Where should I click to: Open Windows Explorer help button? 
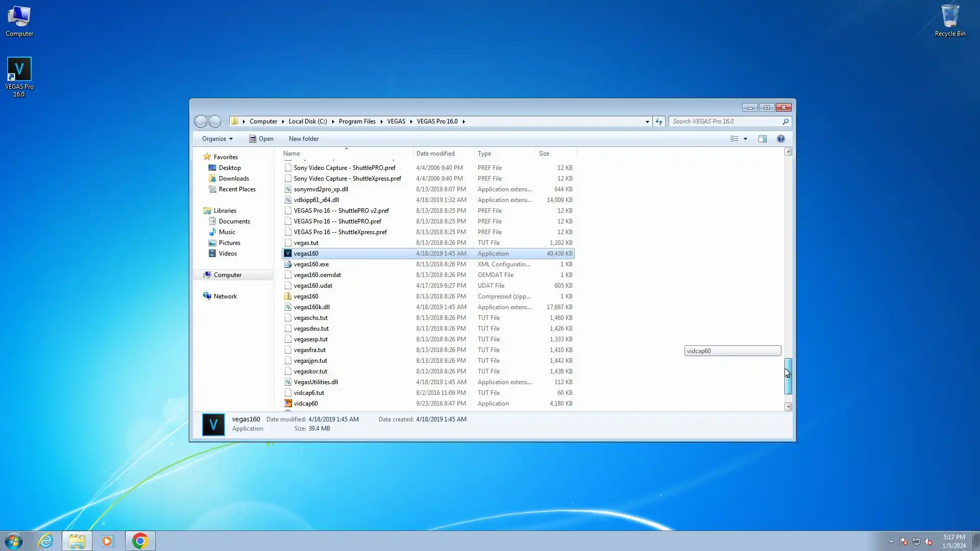780,139
